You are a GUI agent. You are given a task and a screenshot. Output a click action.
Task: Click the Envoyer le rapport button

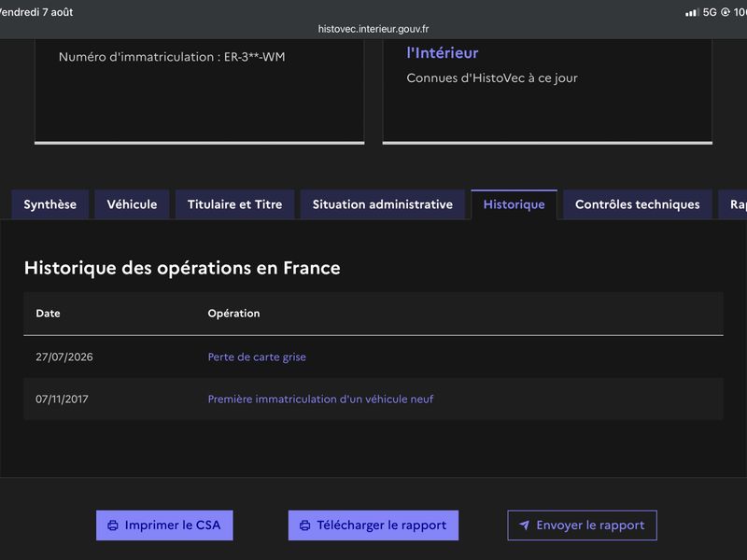point(582,525)
